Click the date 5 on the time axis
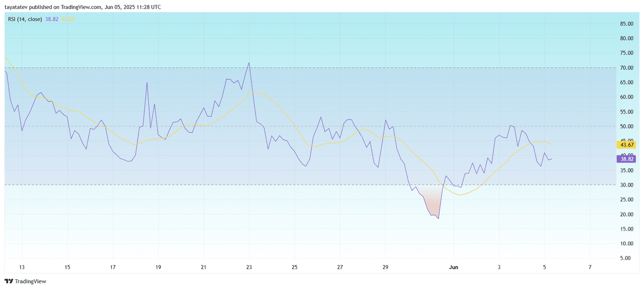This screenshot has height=289, width=644. coord(545,267)
